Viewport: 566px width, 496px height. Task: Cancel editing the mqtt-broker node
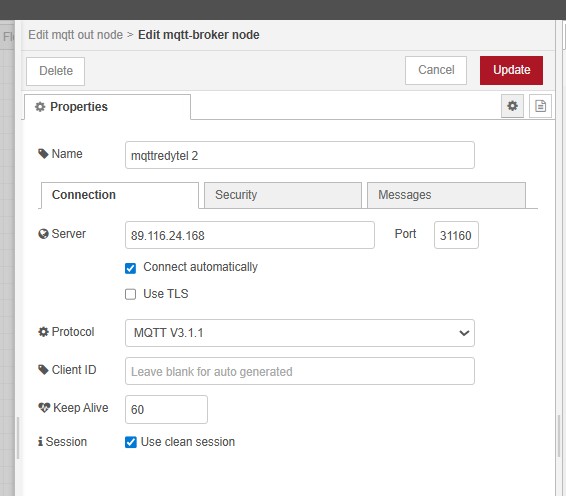coord(436,70)
